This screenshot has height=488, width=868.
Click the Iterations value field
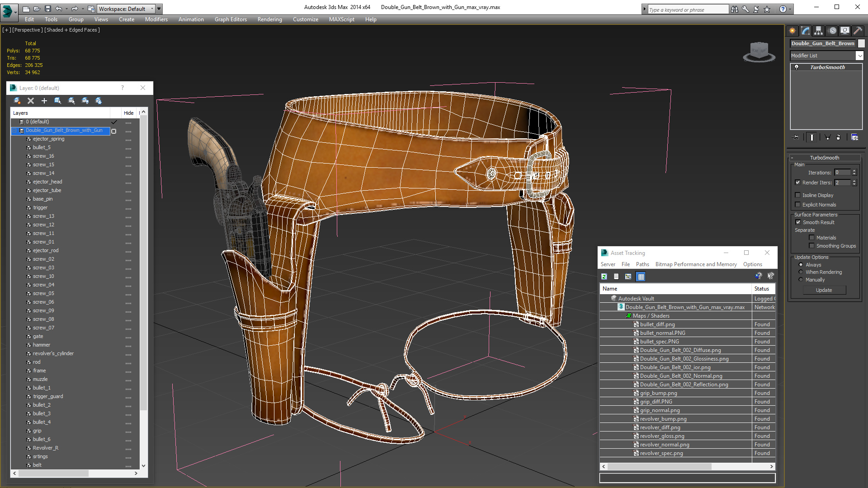[x=842, y=173]
